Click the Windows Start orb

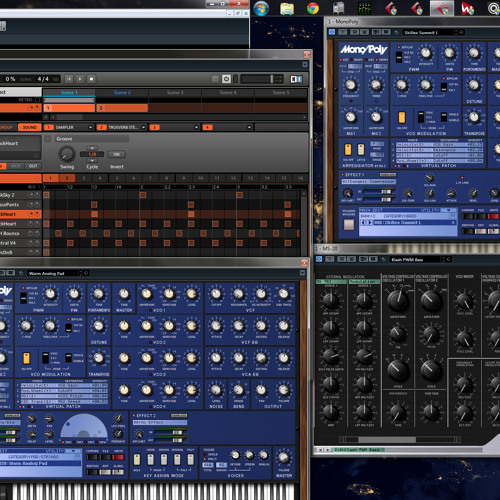point(261,8)
